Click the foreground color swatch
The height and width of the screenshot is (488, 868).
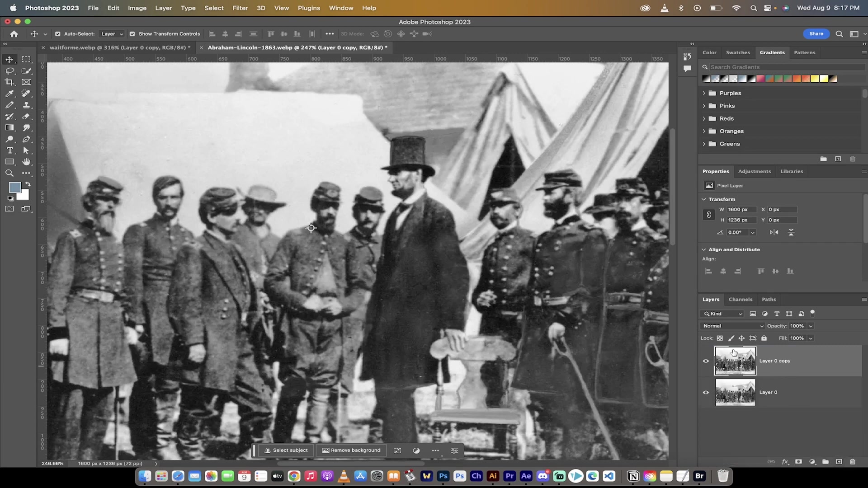point(14,187)
